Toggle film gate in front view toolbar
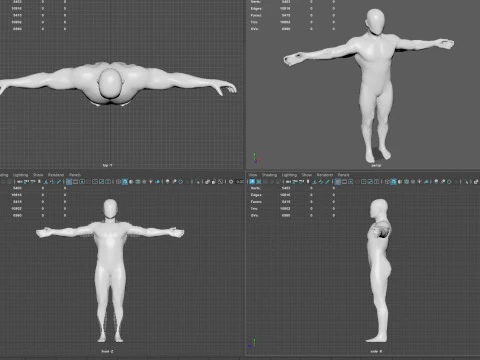The width and height of the screenshot is (480, 360). tap(75, 182)
